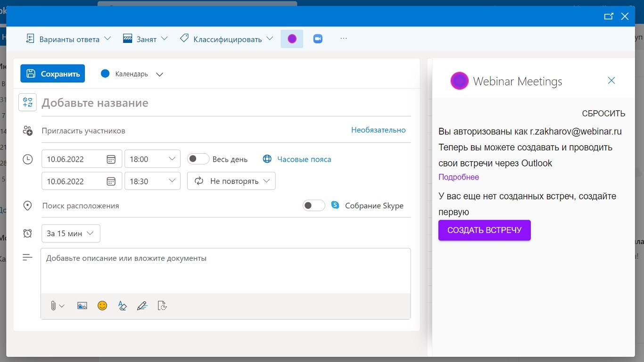Click the Пригласить участников field

pos(193,131)
